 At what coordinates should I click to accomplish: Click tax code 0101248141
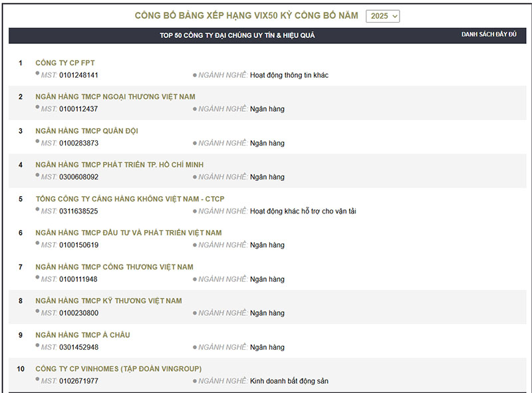(78, 75)
